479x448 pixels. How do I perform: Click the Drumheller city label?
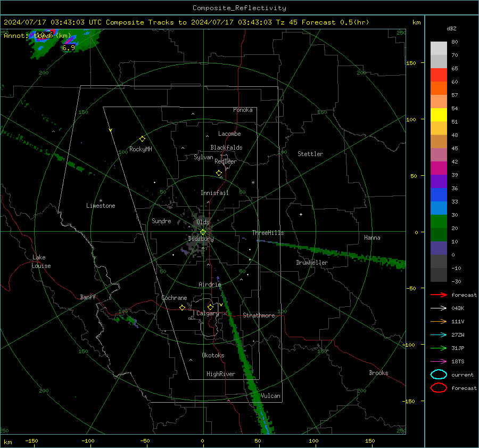point(312,263)
